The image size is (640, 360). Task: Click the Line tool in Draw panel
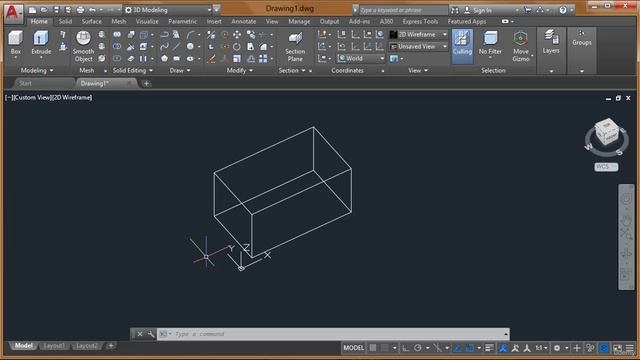coord(176,47)
